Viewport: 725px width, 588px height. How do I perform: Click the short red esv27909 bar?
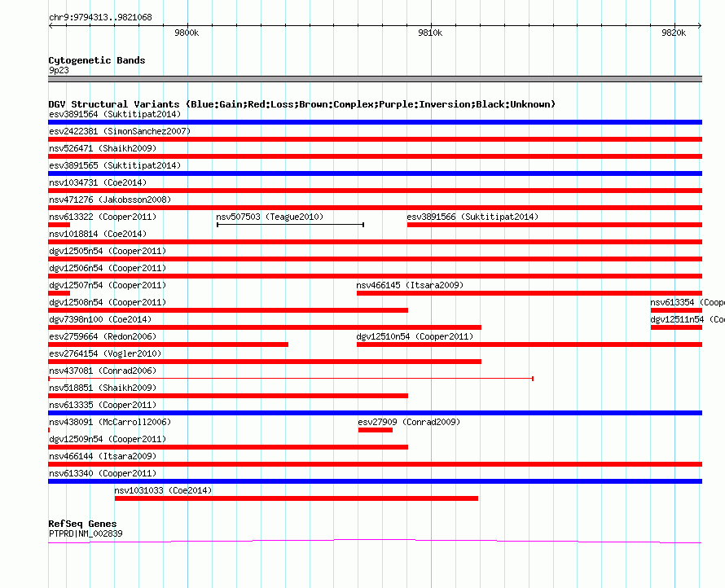click(x=376, y=430)
